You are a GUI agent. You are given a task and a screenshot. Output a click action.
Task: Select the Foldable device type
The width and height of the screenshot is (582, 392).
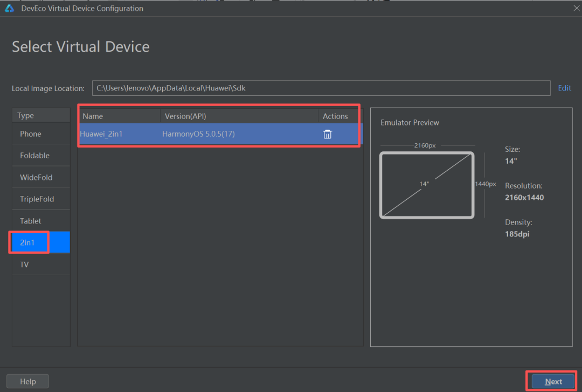click(x=41, y=156)
